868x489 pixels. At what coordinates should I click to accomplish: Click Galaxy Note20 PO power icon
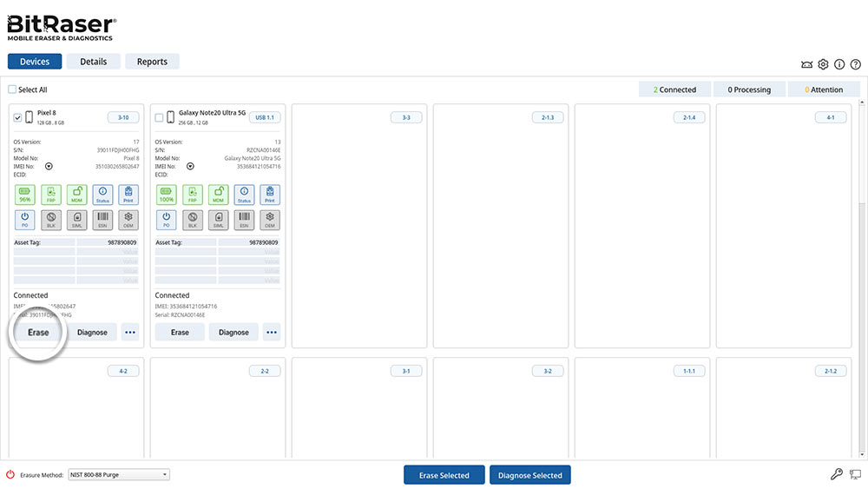[x=166, y=220]
